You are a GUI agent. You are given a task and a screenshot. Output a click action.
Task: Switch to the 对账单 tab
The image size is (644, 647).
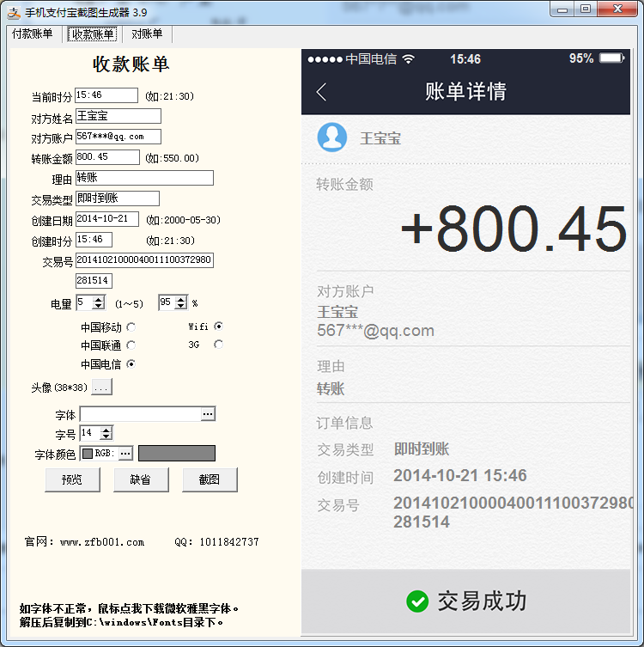tap(147, 34)
